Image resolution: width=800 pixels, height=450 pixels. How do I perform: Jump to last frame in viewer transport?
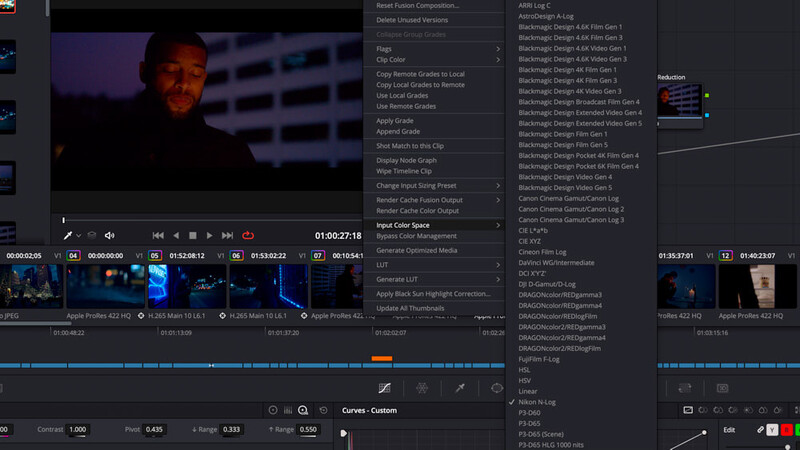coord(227,235)
